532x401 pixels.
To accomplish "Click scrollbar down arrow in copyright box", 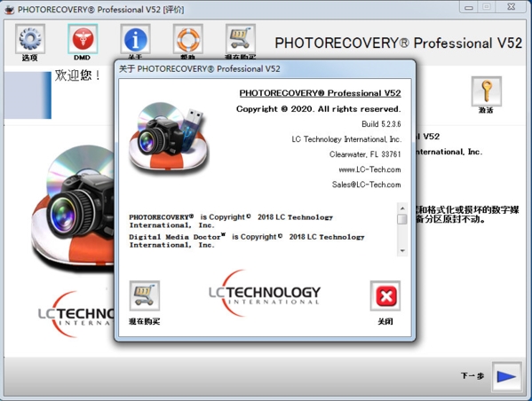I will [402, 251].
